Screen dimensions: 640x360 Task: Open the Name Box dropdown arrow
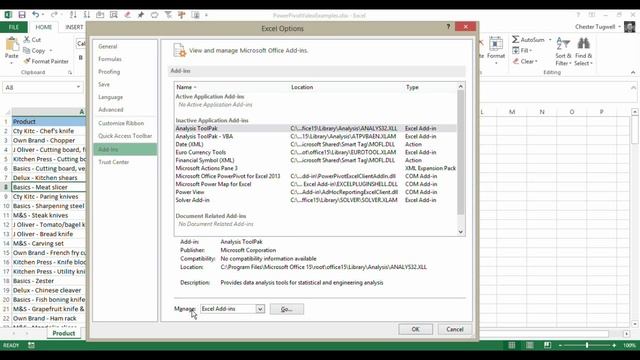78,87
